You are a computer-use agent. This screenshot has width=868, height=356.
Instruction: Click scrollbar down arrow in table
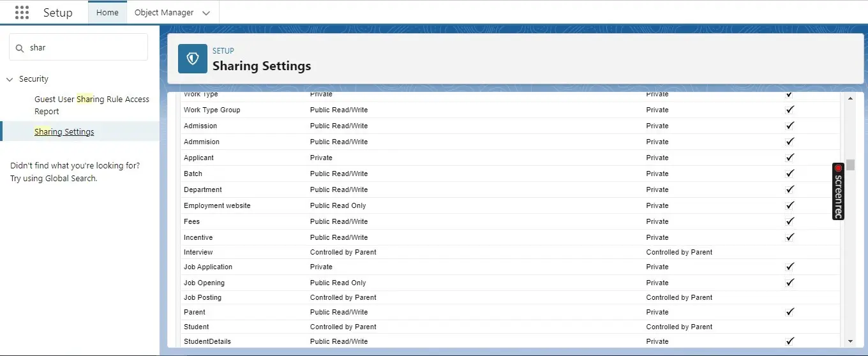click(x=850, y=341)
